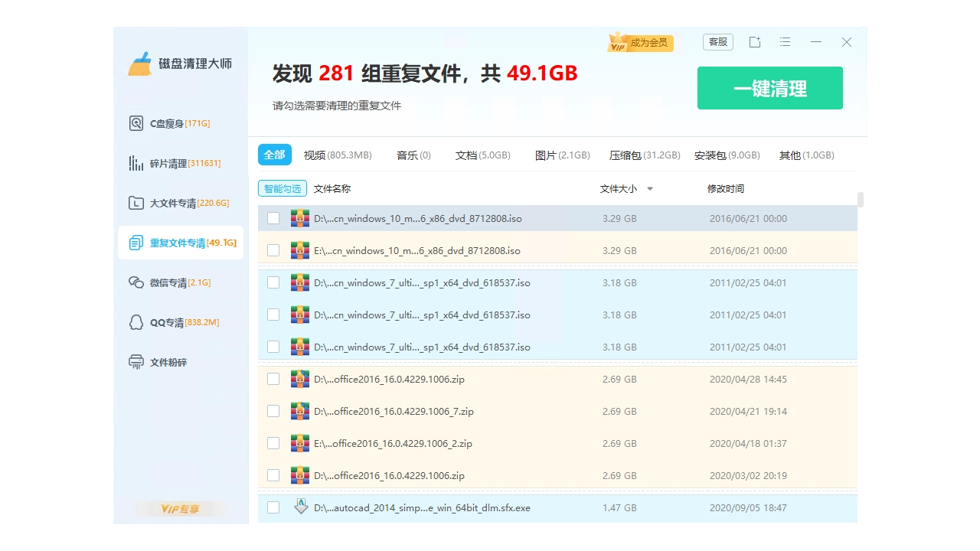Open a new window via the top-right icon

point(754,42)
